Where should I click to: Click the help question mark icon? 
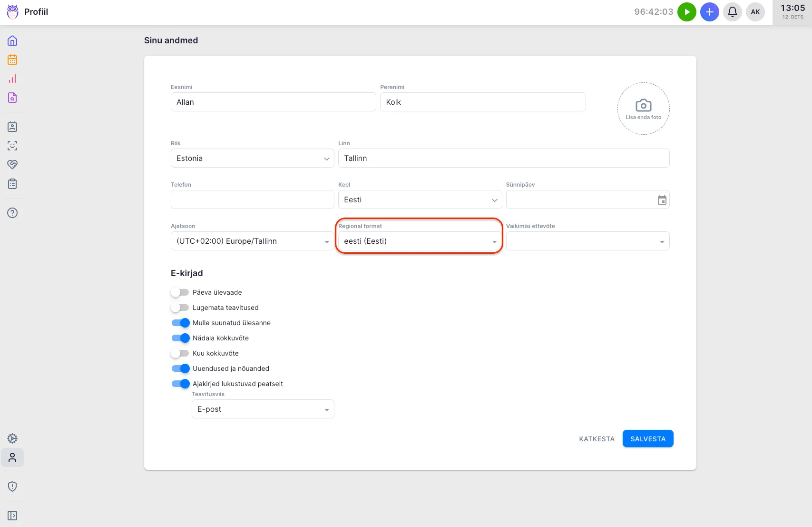(x=12, y=213)
